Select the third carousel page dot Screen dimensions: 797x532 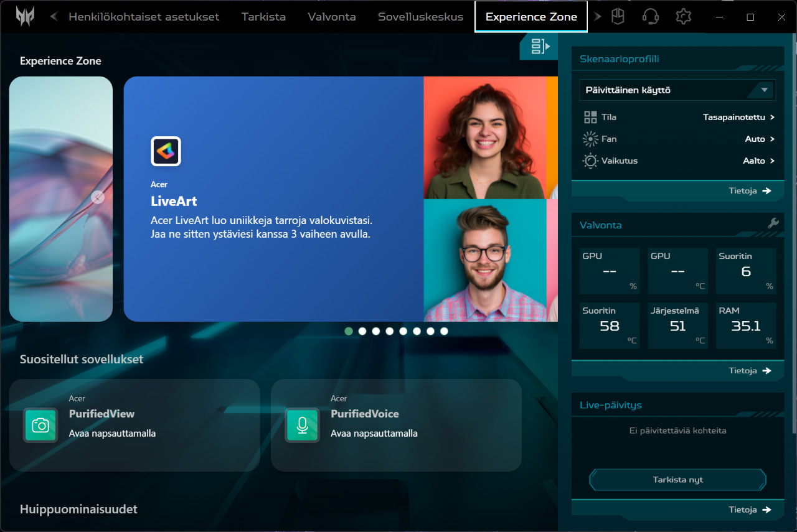[376, 332]
